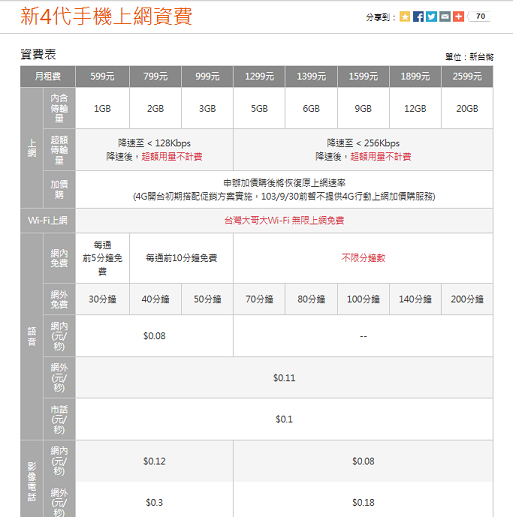The image size is (513, 517).
Task: Click the 30分鐘 off-net free cell
Action: click(102, 299)
